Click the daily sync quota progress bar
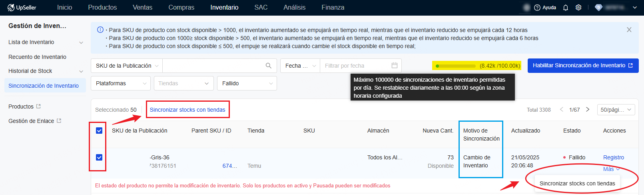This screenshot has height=195, width=644. click(x=456, y=66)
